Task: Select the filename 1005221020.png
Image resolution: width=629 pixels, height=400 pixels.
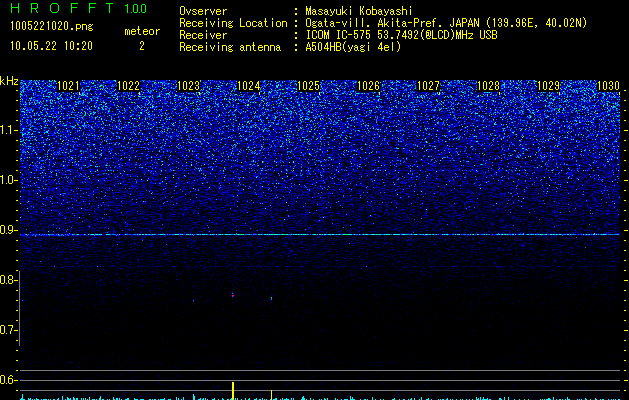Action: pyautogui.click(x=51, y=26)
